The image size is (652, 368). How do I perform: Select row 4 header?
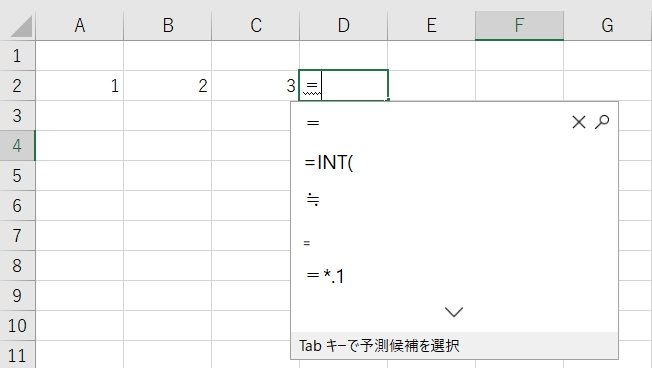tap(17, 146)
